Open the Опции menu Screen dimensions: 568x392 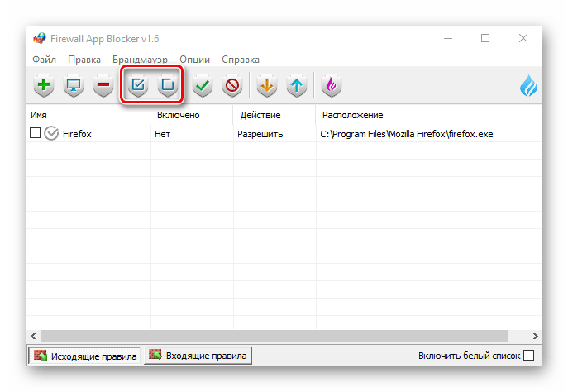[194, 60]
